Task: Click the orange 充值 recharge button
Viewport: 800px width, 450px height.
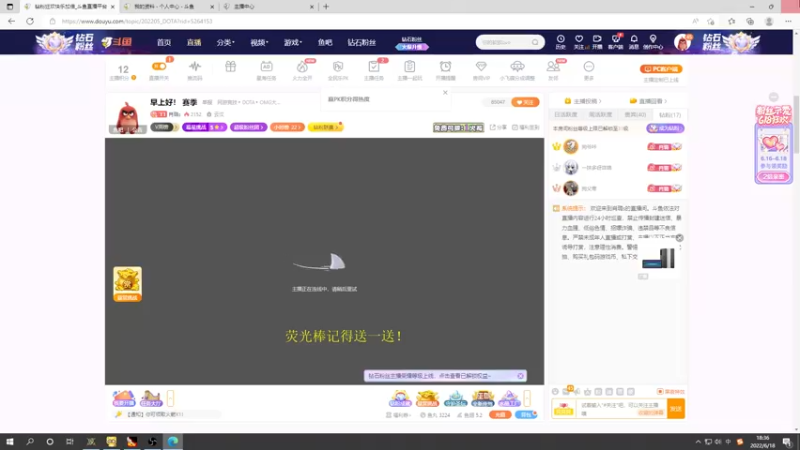Action: (500, 415)
